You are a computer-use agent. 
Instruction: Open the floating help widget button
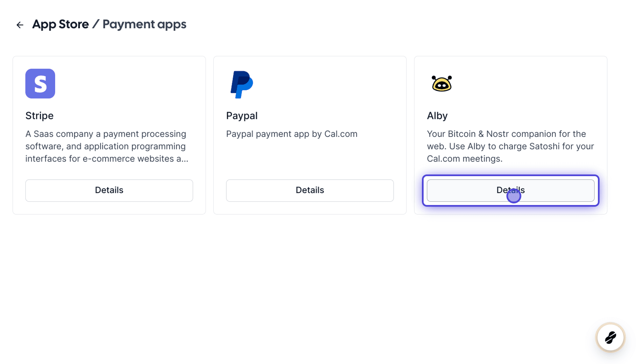click(x=610, y=337)
